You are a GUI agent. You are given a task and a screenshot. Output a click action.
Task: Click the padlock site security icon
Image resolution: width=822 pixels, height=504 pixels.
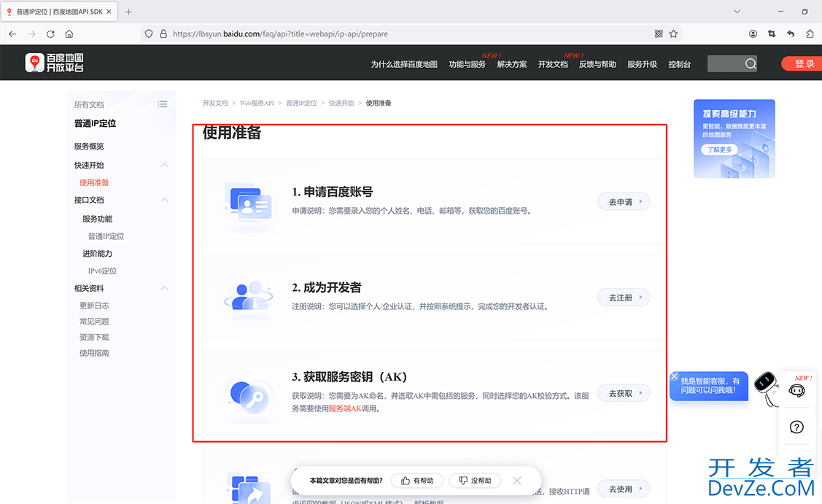(163, 34)
